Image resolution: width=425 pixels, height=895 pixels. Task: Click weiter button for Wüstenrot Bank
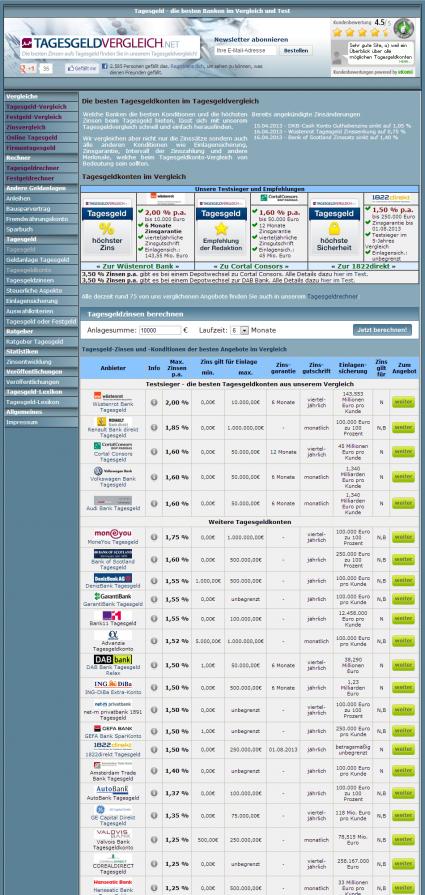tap(403, 402)
